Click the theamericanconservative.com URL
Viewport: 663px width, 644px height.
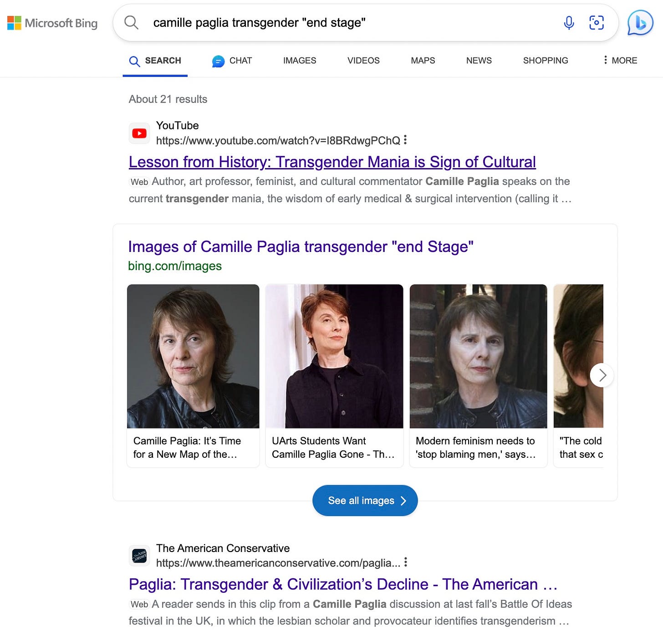click(278, 563)
